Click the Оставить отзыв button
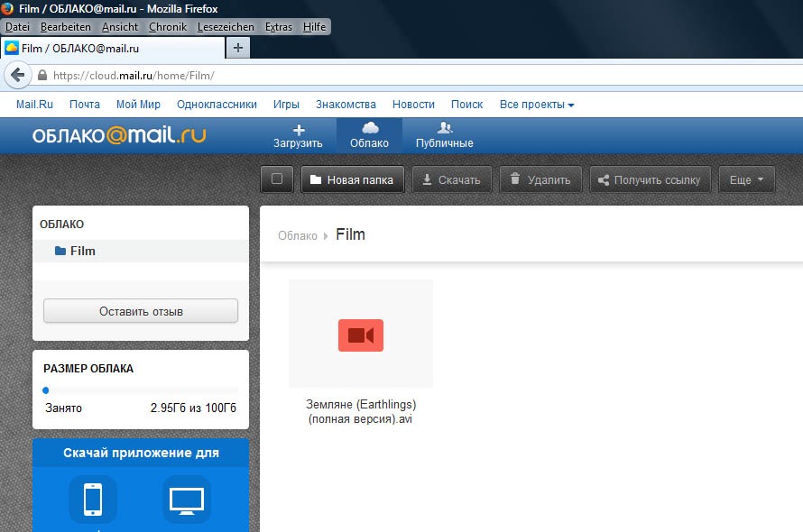Viewport: 803px width, 532px height. (x=141, y=311)
